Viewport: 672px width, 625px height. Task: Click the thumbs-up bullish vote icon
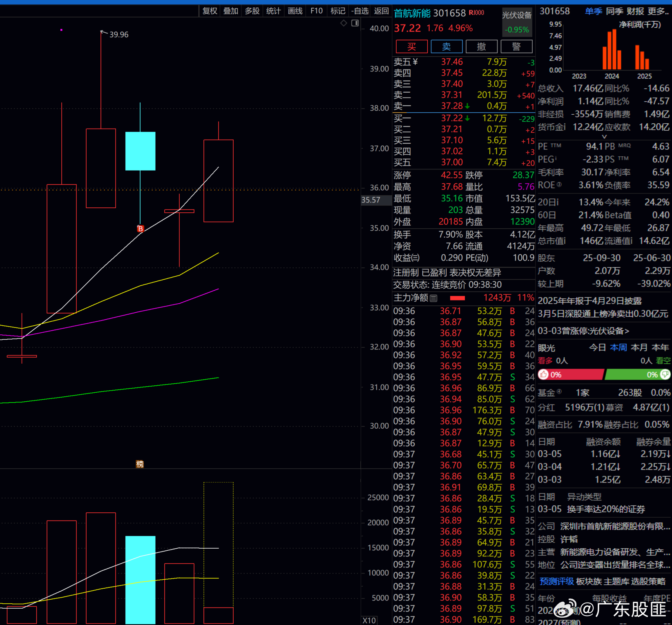[543, 374]
